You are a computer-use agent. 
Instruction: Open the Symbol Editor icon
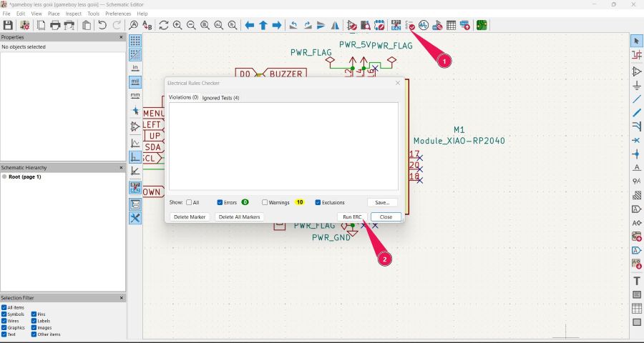click(351, 25)
